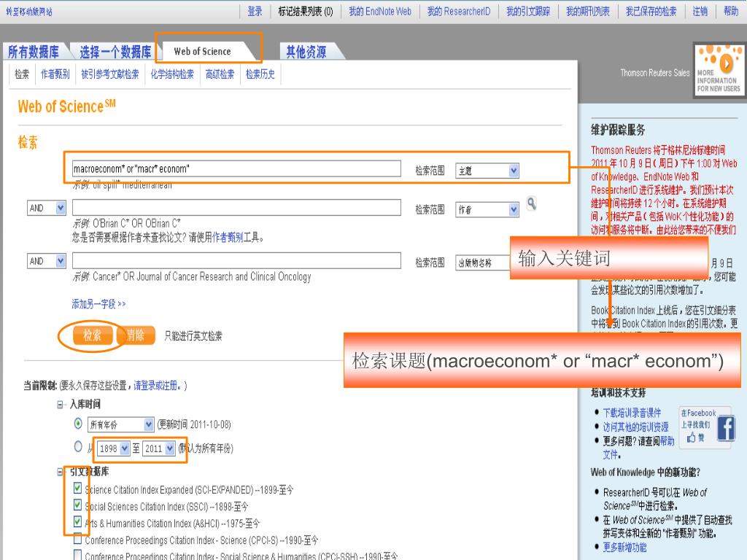
Task: Open My Saved Searches link
Action: [x=651, y=12]
